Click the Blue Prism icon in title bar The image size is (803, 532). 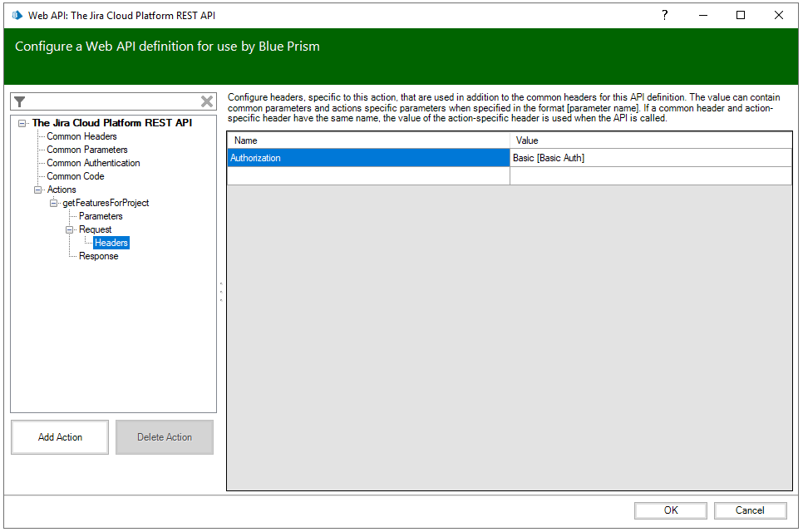pos(17,15)
